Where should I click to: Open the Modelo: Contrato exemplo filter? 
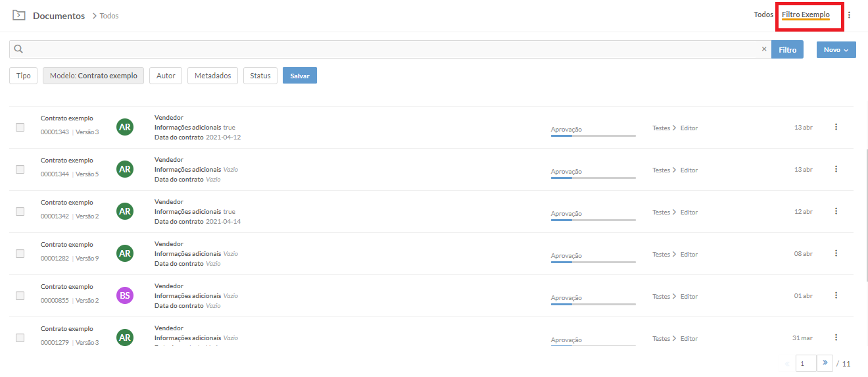(93, 76)
